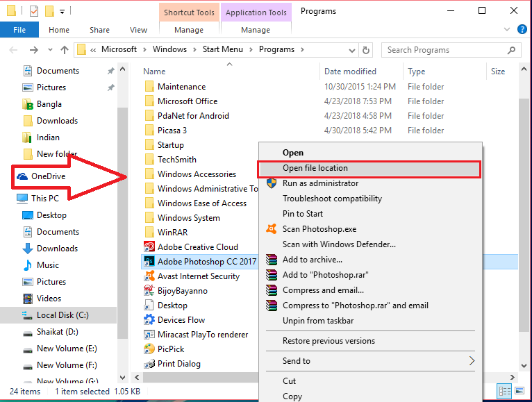Viewport: 532px width, 402px height.
Task: Select the TechSmith folder
Action: pos(177,160)
